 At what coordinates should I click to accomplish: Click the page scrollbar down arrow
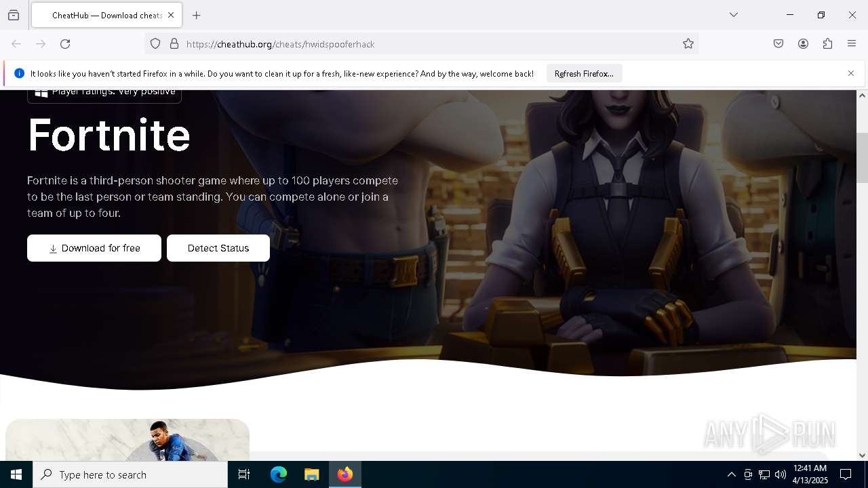click(x=862, y=455)
